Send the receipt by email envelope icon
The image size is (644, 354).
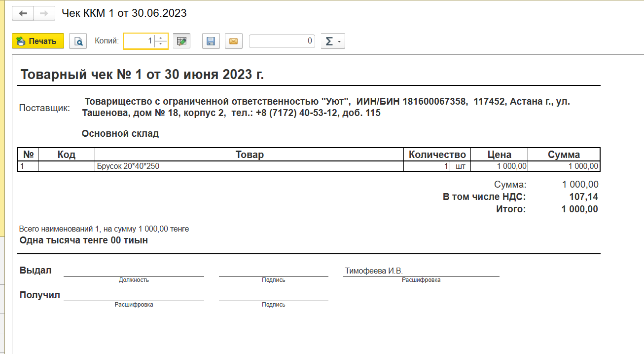tap(233, 41)
